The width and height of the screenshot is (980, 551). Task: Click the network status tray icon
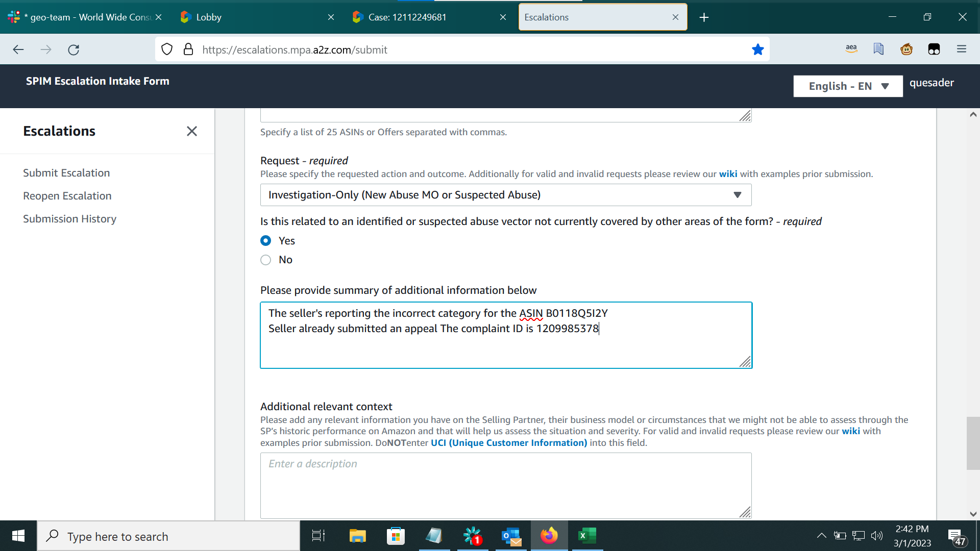point(859,536)
